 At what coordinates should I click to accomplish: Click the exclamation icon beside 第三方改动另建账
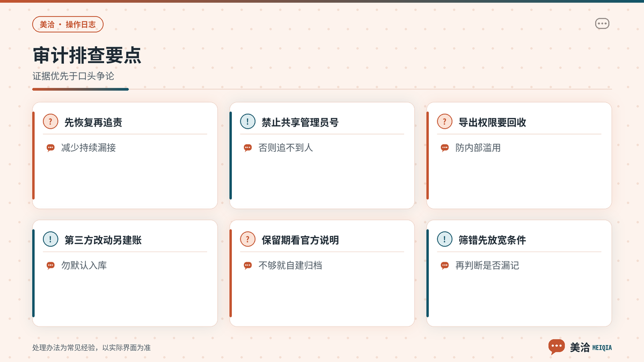coord(50,240)
